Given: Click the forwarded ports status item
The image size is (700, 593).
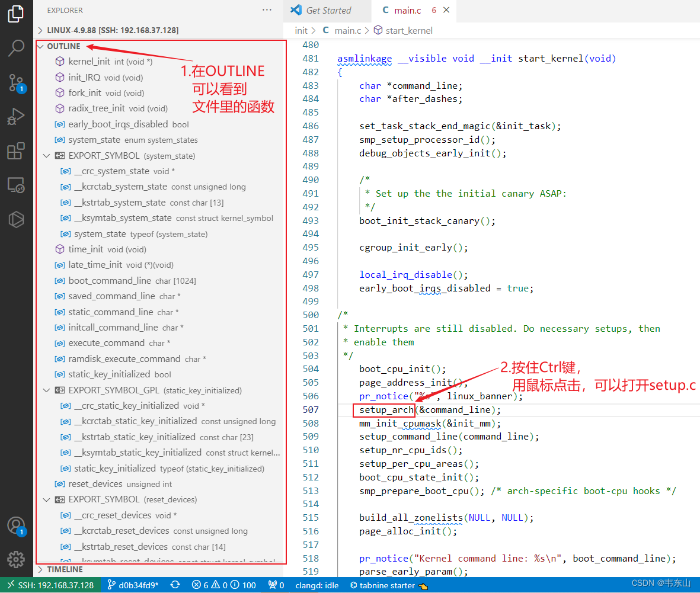Looking at the screenshot, I should [276, 585].
